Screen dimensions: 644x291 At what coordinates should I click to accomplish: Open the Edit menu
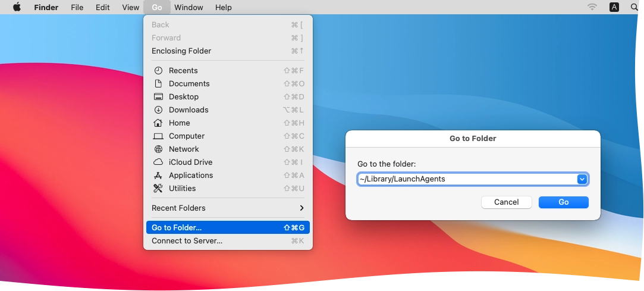click(103, 7)
